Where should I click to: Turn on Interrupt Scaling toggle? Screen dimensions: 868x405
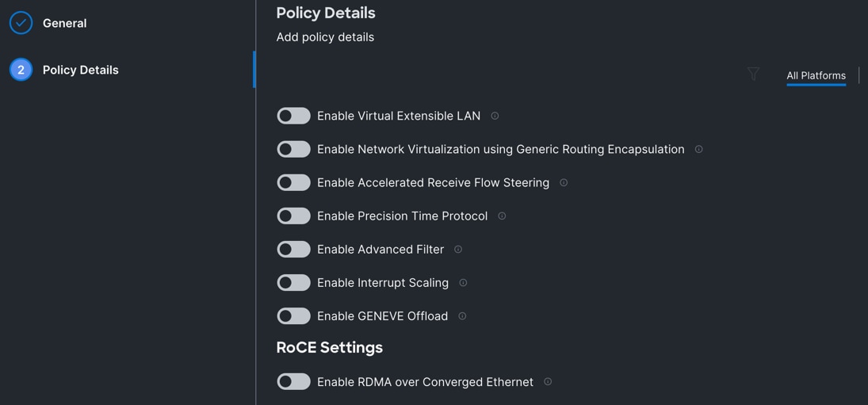293,282
